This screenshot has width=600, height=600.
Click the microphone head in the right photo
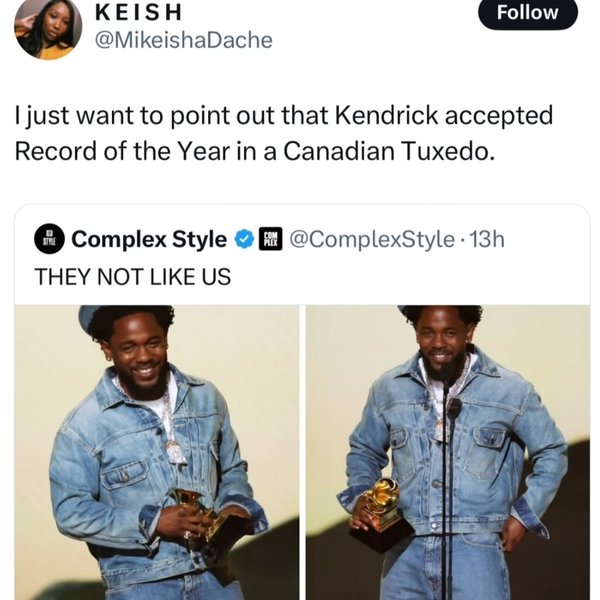455,408
